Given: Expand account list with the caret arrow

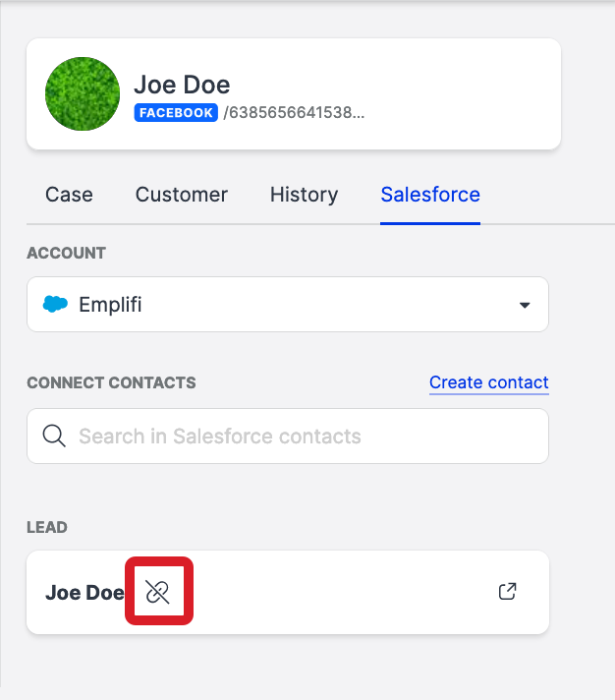Looking at the screenshot, I should point(524,306).
